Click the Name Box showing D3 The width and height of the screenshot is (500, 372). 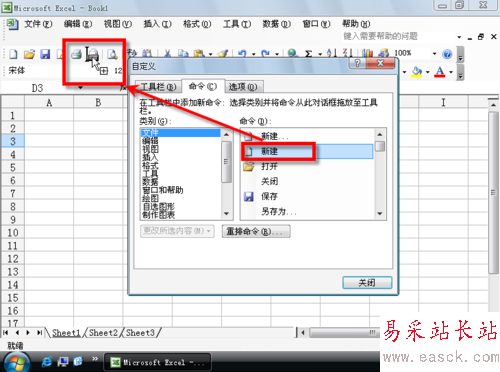[x=37, y=88]
